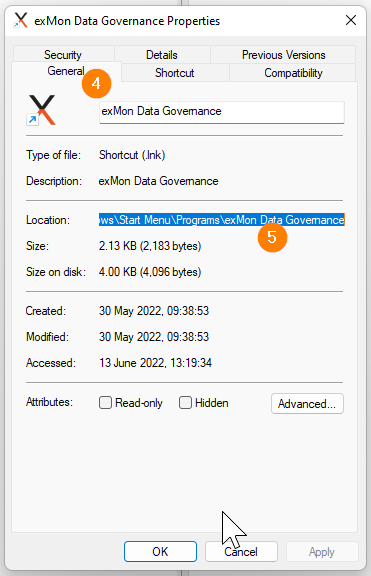Select the General tab
The height and width of the screenshot is (576, 371).
[66, 71]
